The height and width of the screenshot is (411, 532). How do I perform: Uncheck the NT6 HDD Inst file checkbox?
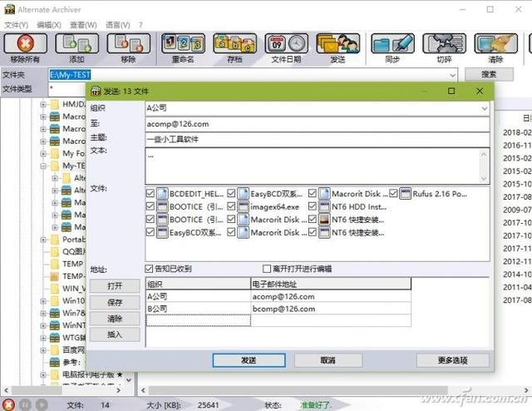pos(313,206)
